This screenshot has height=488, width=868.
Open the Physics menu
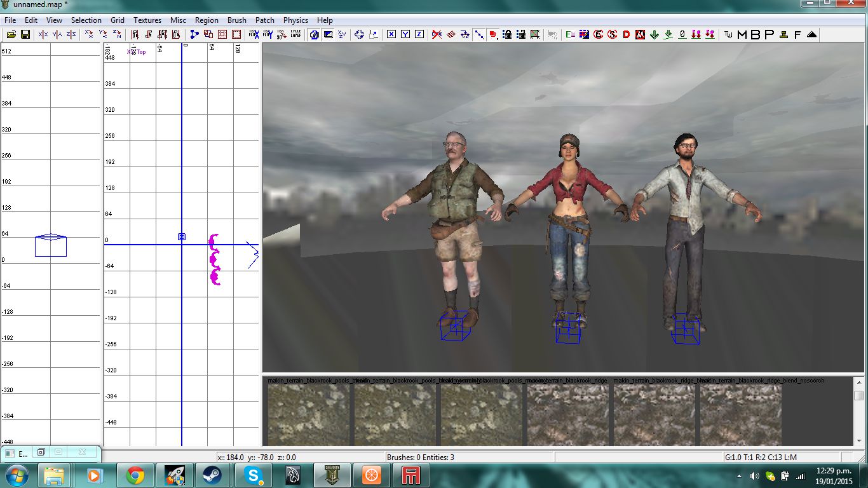tap(295, 20)
